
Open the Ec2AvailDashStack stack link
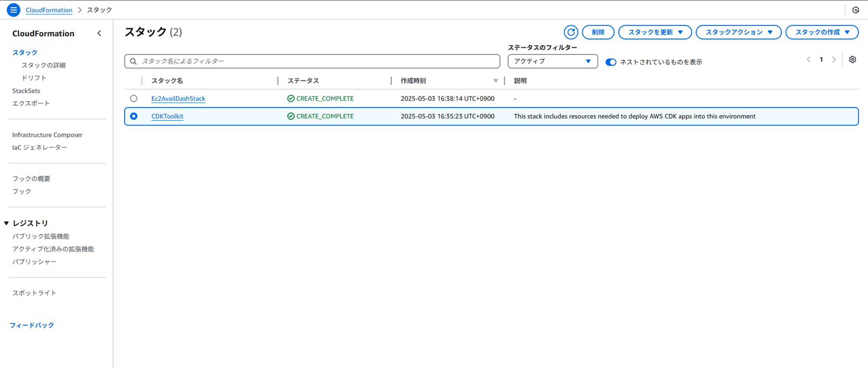coord(178,99)
